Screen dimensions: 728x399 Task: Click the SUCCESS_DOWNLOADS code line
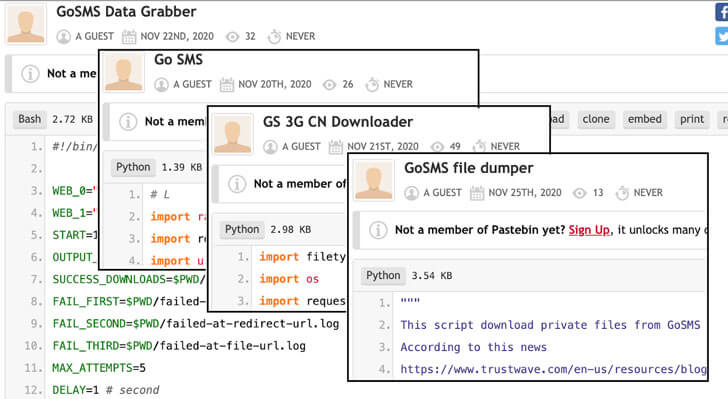[x=129, y=279]
